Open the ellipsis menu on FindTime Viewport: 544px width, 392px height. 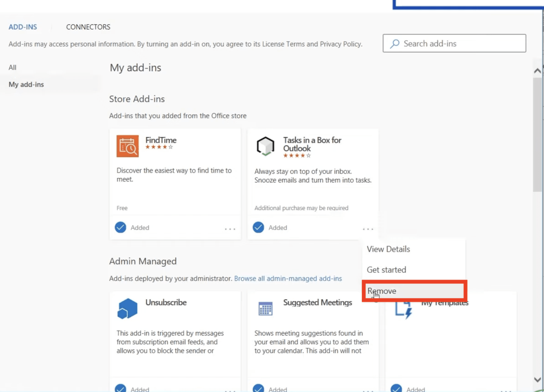(230, 229)
